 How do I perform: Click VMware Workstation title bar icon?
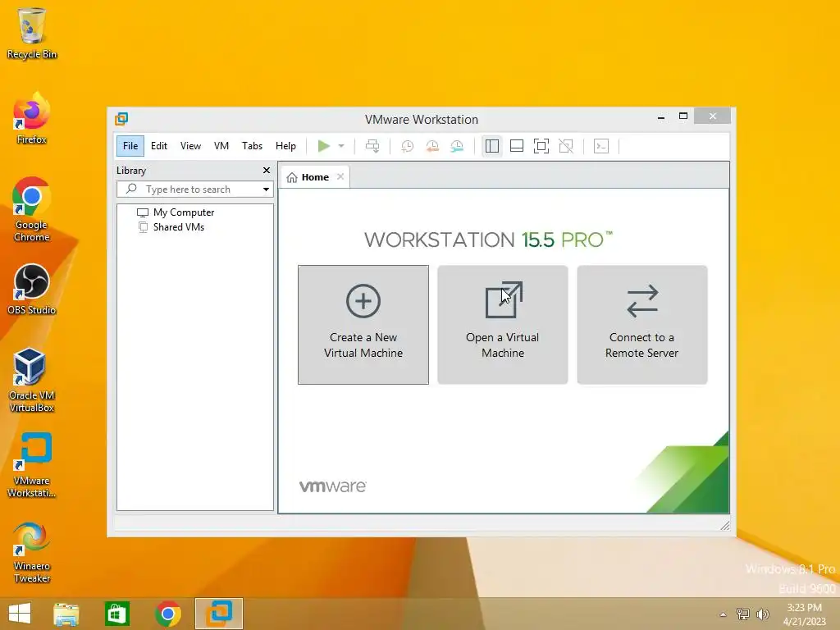tap(121, 118)
